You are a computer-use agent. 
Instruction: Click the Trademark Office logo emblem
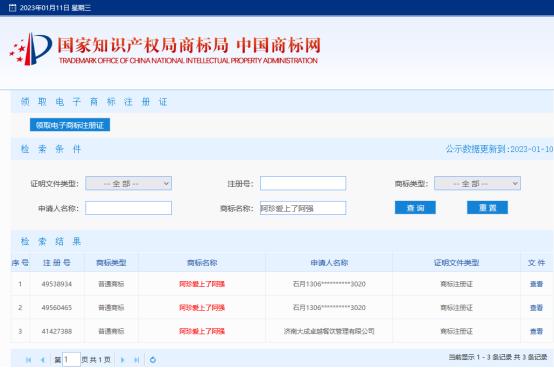tap(31, 49)
